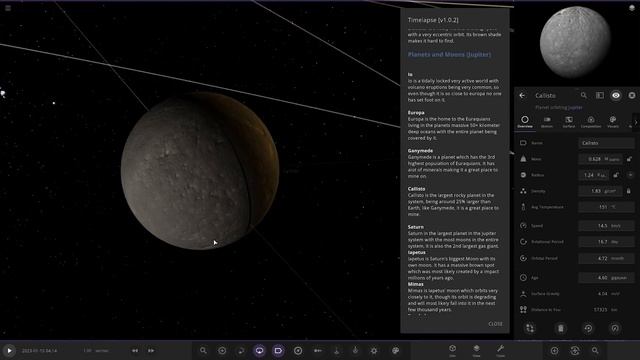Click the replace arrows icon below Callisto properties
Image resolution: width=640 pixels, height=360 pixels.
coord(530,328)
